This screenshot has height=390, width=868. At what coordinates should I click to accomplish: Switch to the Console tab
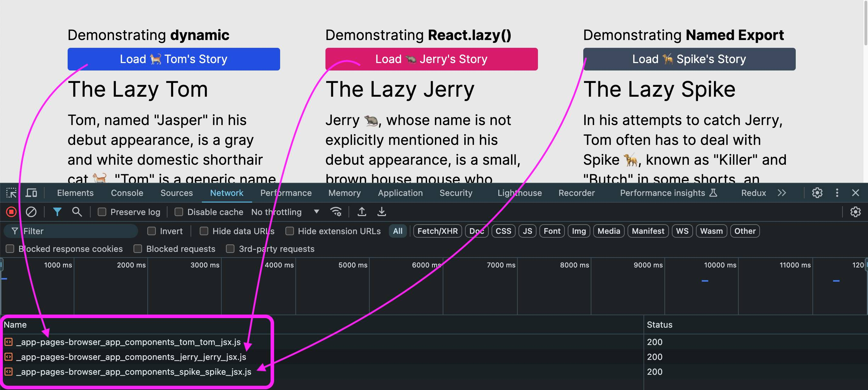tap(127, 193)
